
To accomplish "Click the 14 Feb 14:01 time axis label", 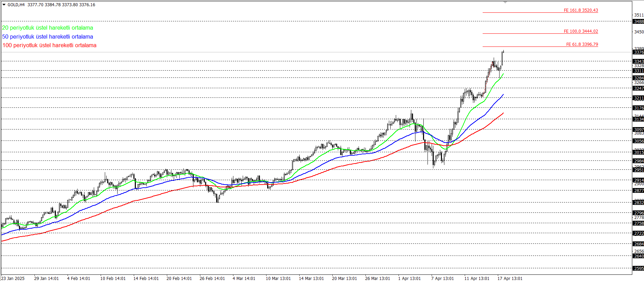I will (146, 279).
